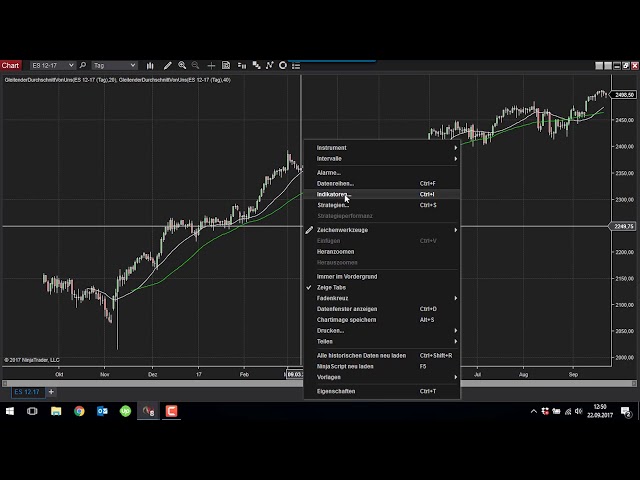
Task: Select the drawing tools pencil icon
Action: [167, 66]
